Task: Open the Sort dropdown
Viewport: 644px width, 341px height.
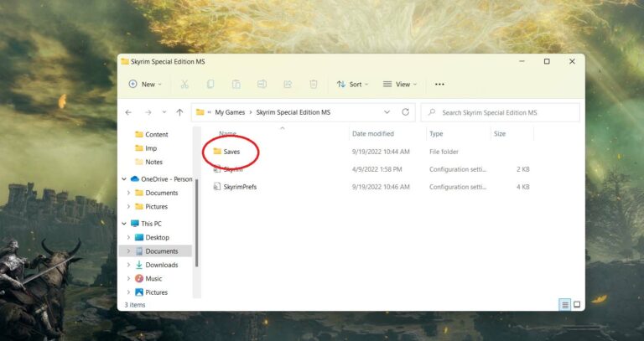Action: coord(352,84)
